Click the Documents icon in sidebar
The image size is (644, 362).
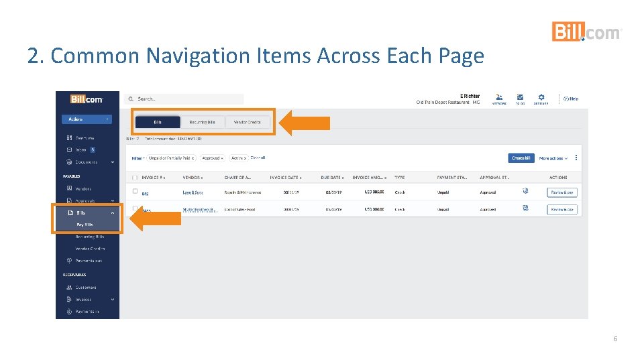69,162
